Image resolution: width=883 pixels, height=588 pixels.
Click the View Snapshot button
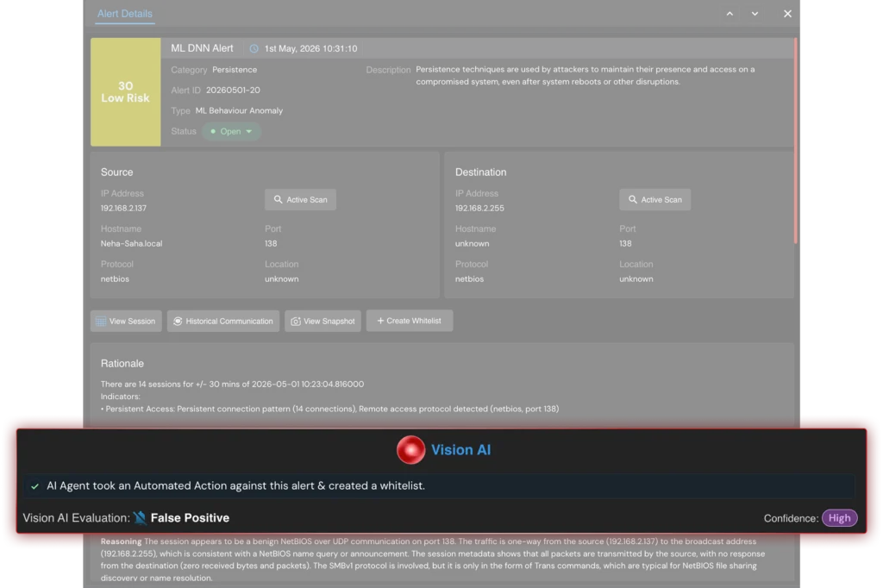tap(323, 321)
